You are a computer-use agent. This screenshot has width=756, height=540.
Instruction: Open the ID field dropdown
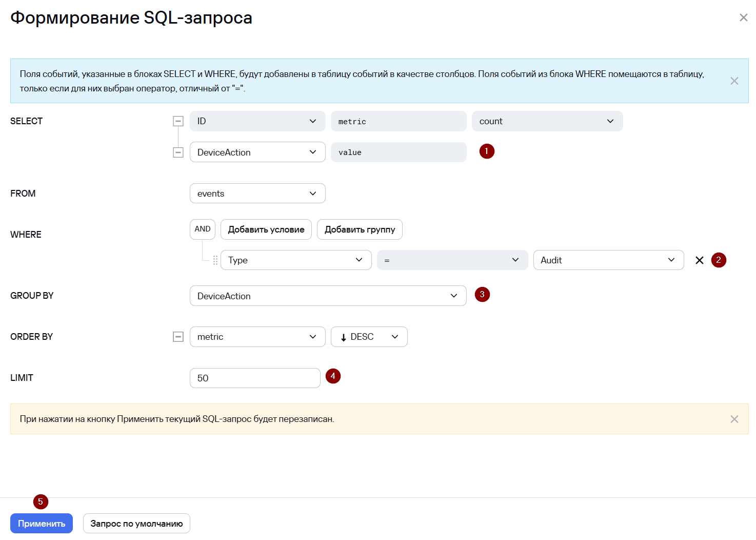click(257, 121)
